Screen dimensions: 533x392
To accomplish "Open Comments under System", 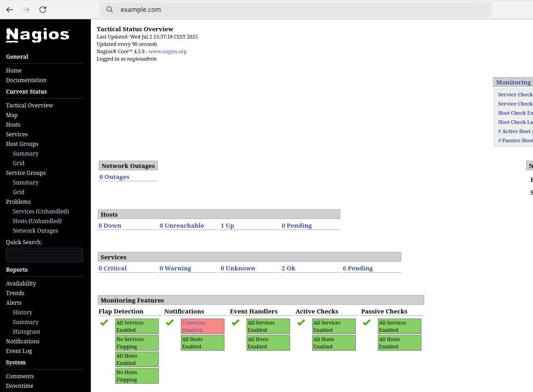I will click(x=20, y=376).
